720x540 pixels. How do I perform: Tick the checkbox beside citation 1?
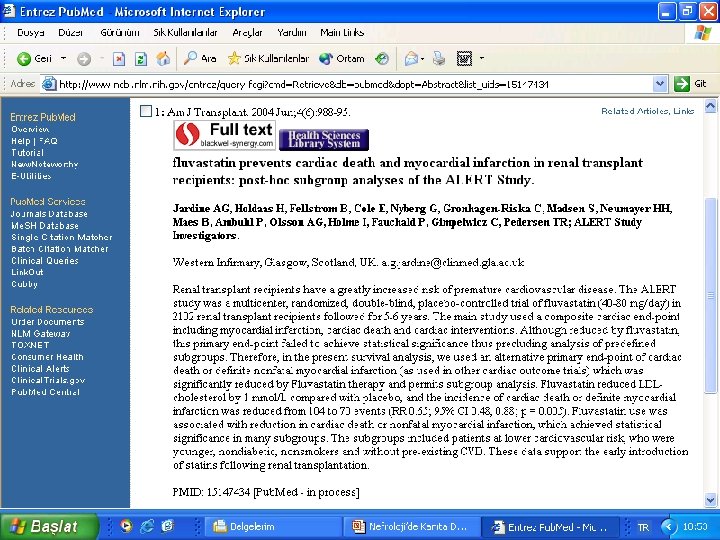(x=146, y=111)
